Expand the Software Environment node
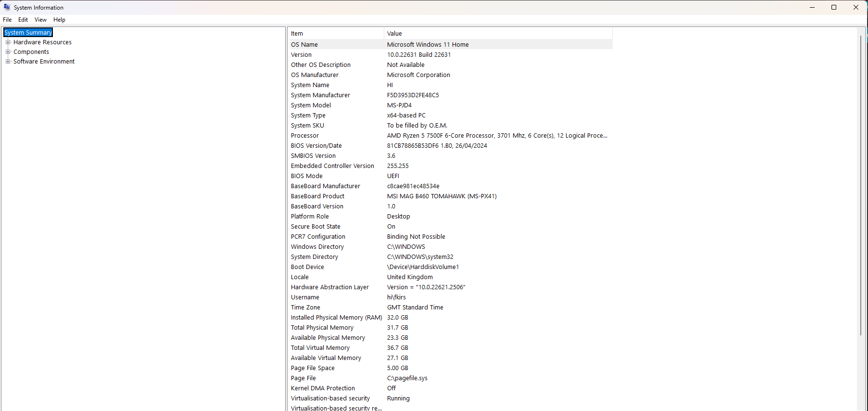Viewport: 868px width, 411px height. (x=8, y=62)
